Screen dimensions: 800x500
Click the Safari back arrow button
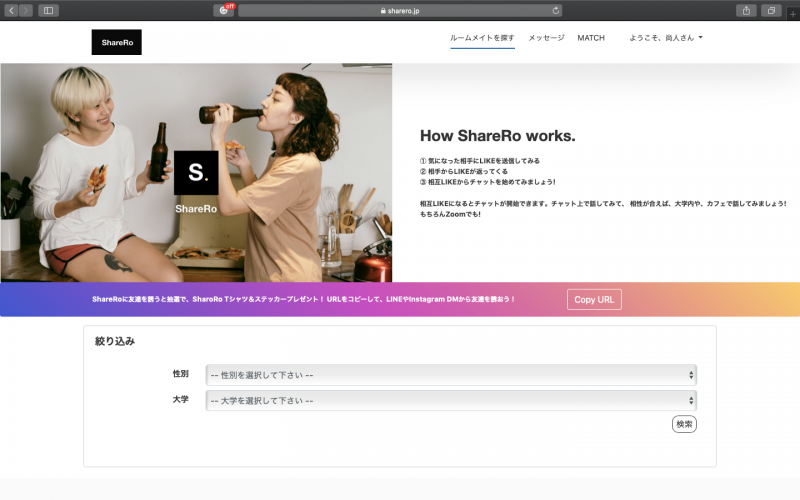11,10
